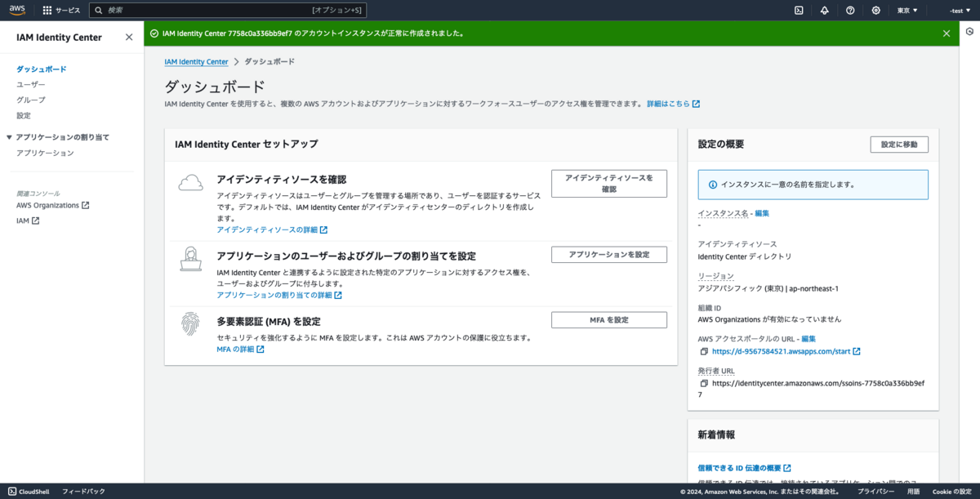Image resolution: width=980 pixels, height=499 pixels.
Task: Open the 東京 region dropdown
Action: click(x=907, y=11)
